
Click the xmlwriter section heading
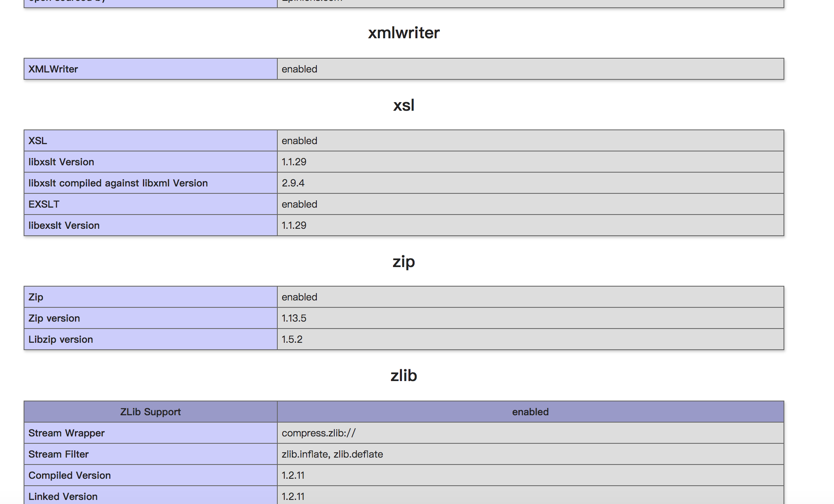(x=404, y=33)
